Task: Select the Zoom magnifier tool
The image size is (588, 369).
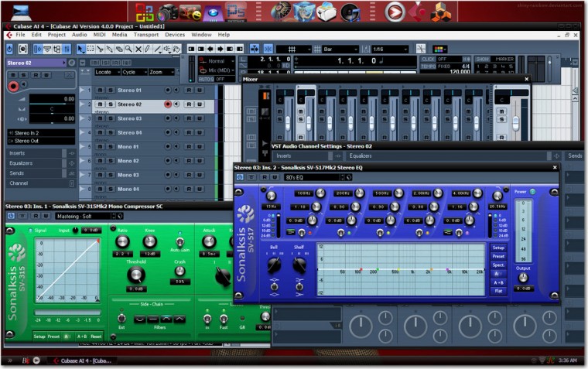Action: tap(128, 50)
